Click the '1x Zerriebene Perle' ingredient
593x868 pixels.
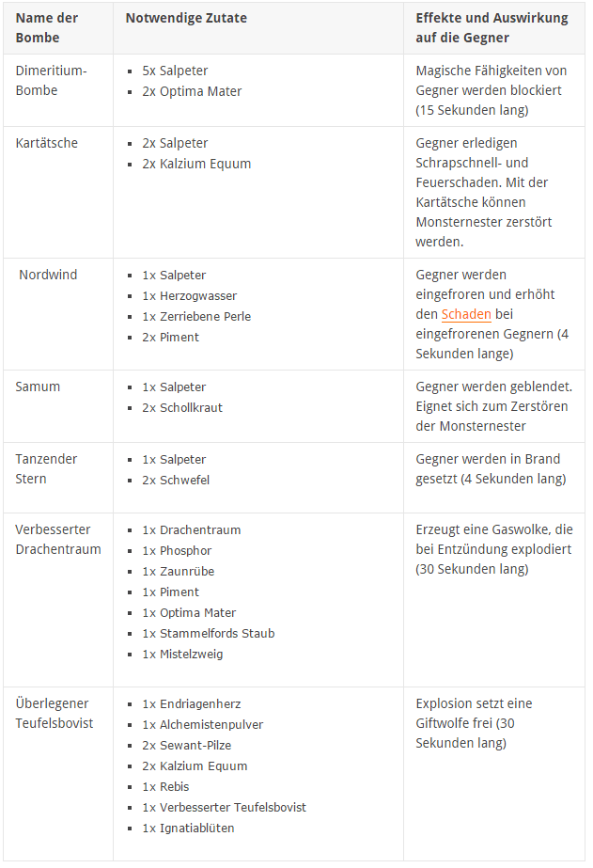click(x=196, y=316)
